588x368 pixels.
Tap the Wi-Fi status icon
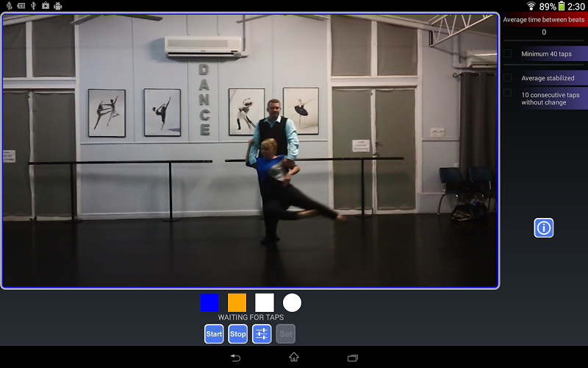531,6
